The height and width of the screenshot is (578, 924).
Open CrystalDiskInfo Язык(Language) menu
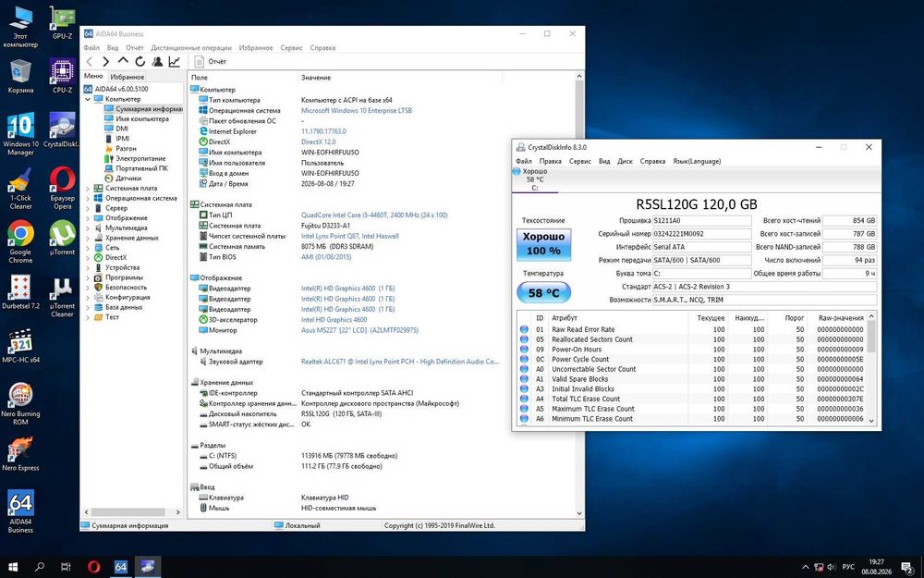pos(697,161)
